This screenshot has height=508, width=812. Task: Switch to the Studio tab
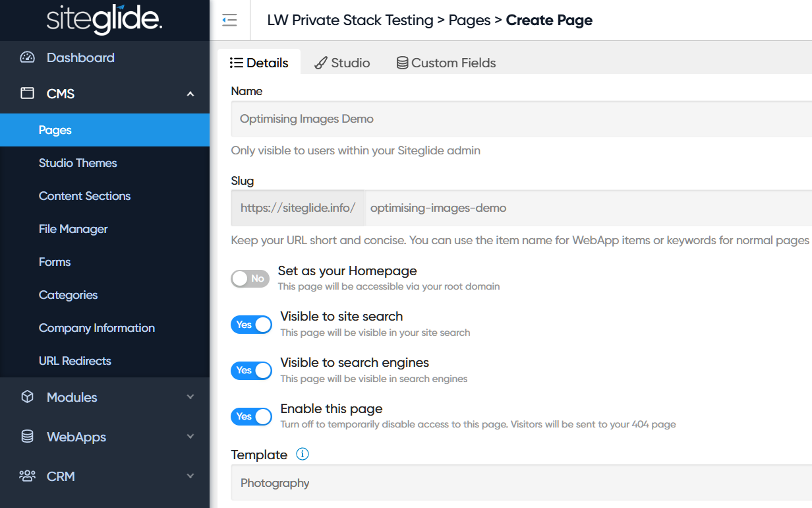click(x=342, y=63)
